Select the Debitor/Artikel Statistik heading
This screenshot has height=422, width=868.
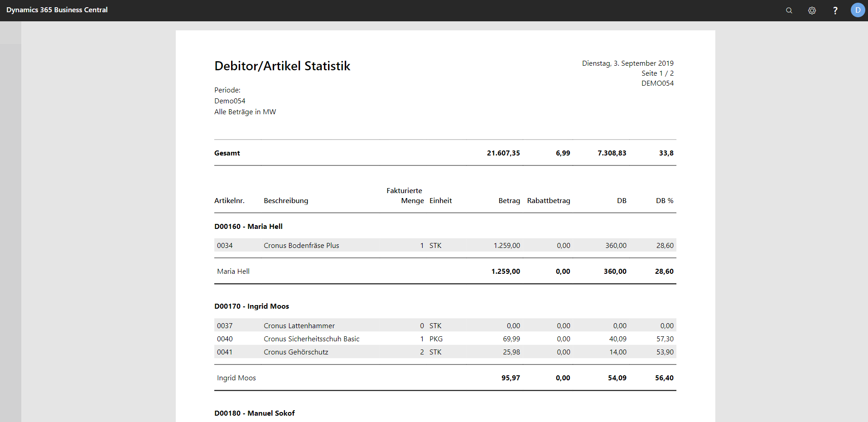click(282, 66)
